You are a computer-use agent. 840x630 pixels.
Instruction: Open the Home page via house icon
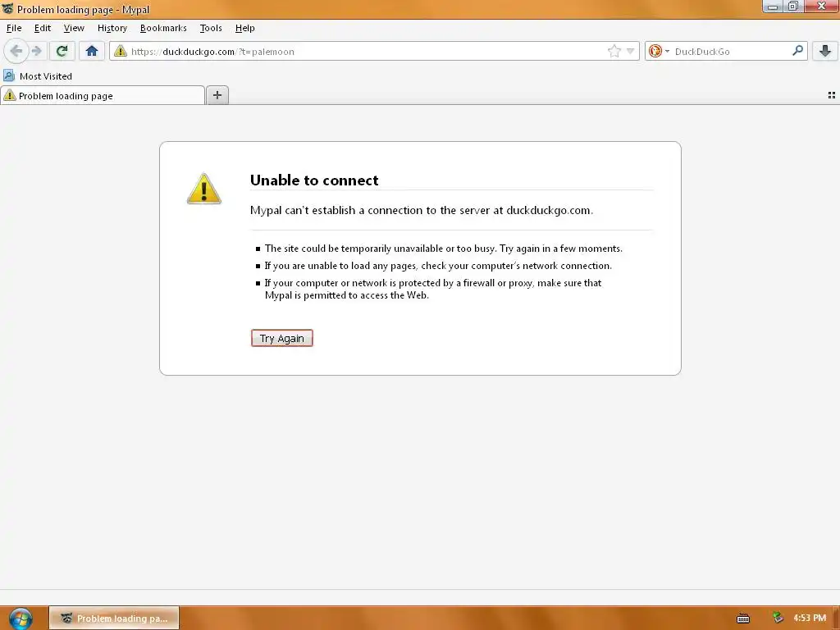(92, 52)
